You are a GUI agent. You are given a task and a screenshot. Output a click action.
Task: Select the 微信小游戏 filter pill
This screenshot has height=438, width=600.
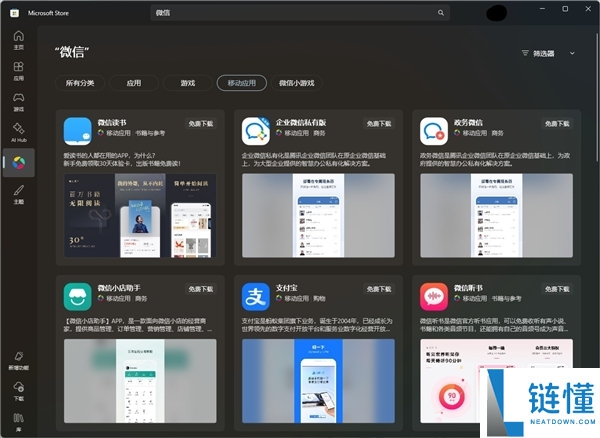click(297, 83)
